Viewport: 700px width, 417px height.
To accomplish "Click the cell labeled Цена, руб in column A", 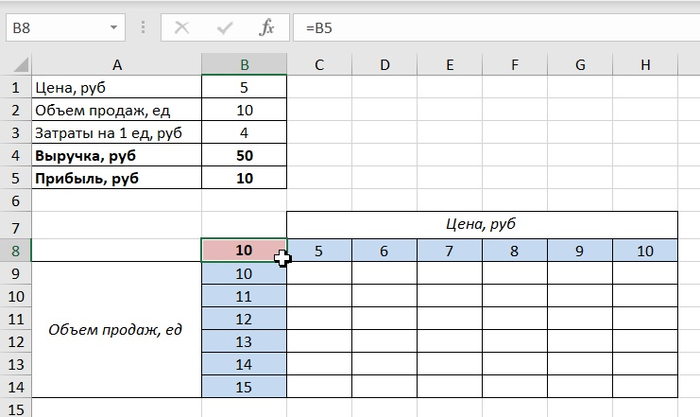I will (117, 87).
